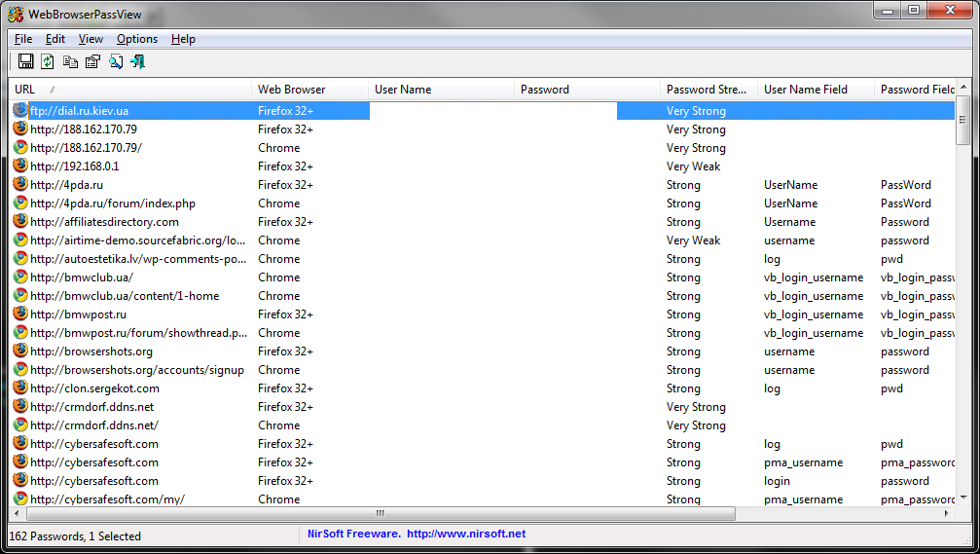Click the Chrome icon beside airtime-demo.sourcefabric.org
This screenshot has height=554, width=980.
[x=20, y=240]
